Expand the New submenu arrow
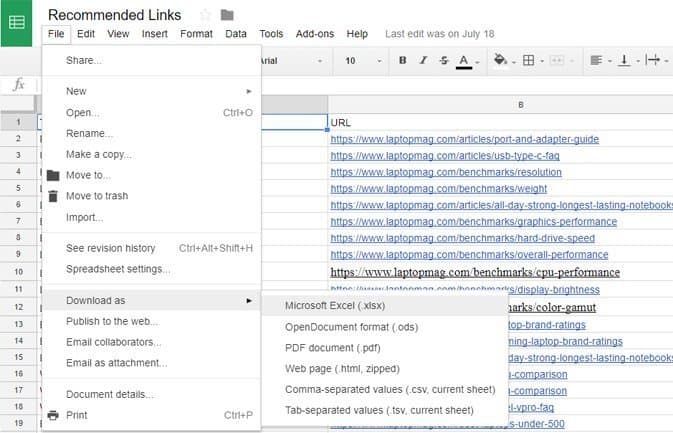Screen dimensions: 673x433 pos(249,91)
